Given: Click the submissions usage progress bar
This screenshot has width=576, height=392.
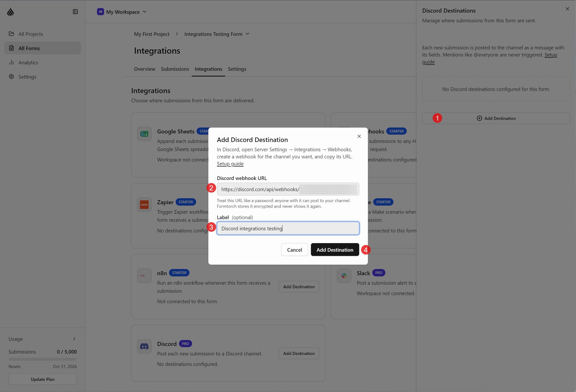Looking at the screenshot, I should tap(43, 359).
